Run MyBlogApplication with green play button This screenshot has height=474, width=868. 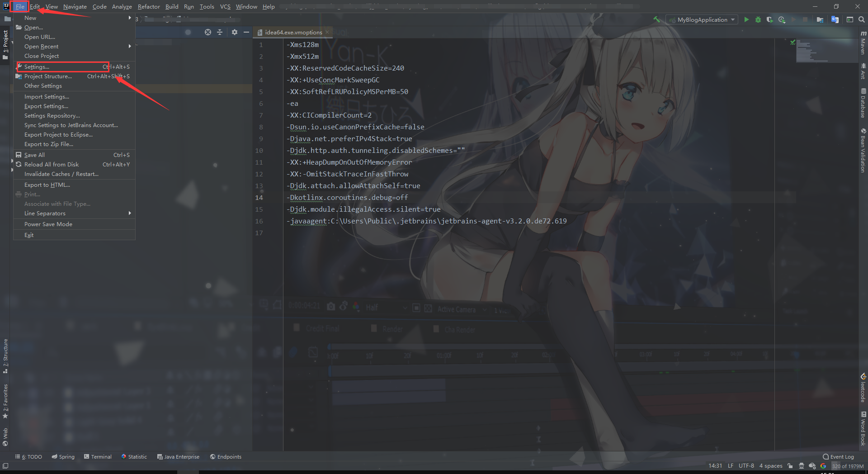746,19
